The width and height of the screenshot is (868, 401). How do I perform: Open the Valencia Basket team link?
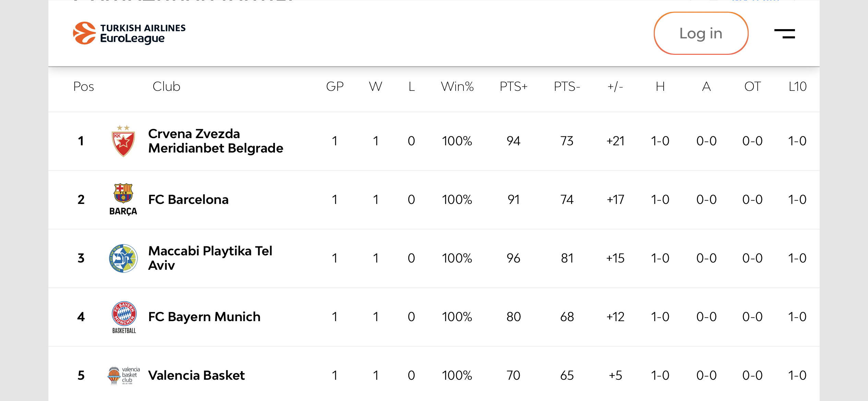click(x=196, y=375)
